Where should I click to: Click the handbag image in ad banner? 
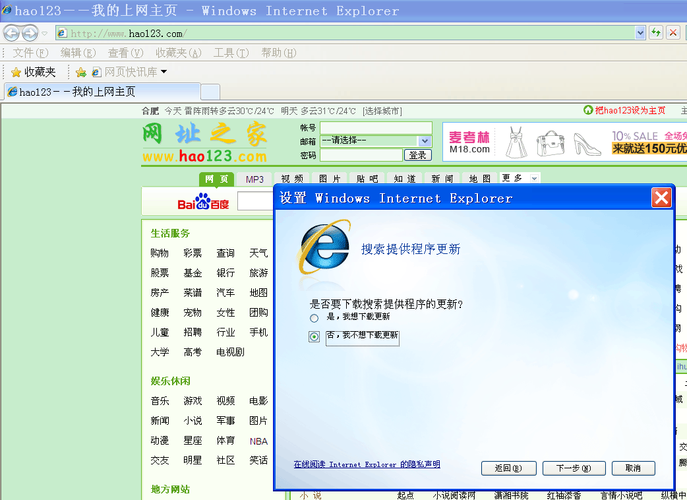pyautogui.click(x=551, y=142)
